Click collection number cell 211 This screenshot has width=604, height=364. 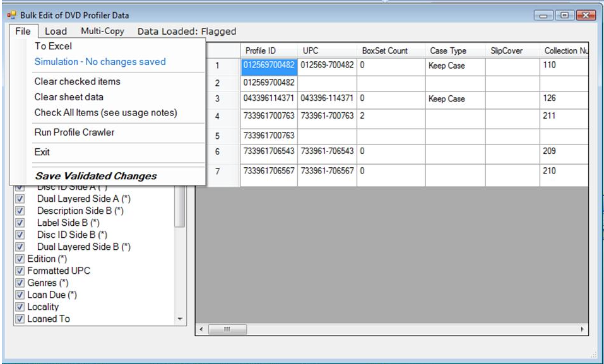(564, 118)
